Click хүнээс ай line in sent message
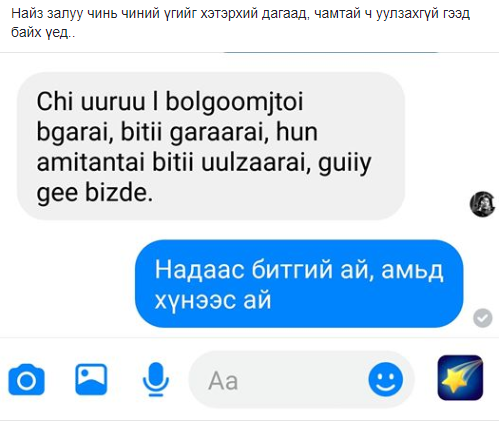 click(x=213, y=300)
